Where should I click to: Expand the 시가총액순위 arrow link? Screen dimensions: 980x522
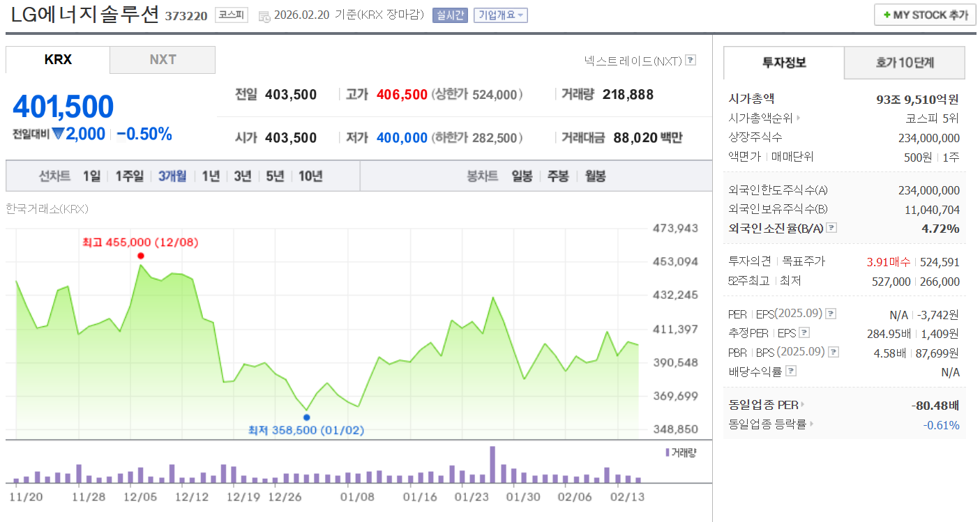[x=798, y=118]
